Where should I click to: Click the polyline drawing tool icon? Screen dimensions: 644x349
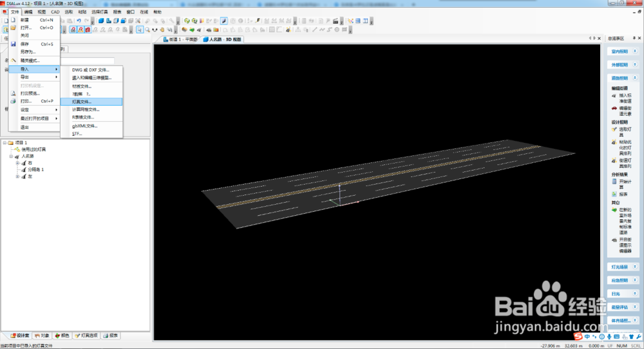[x=322, y=30]
